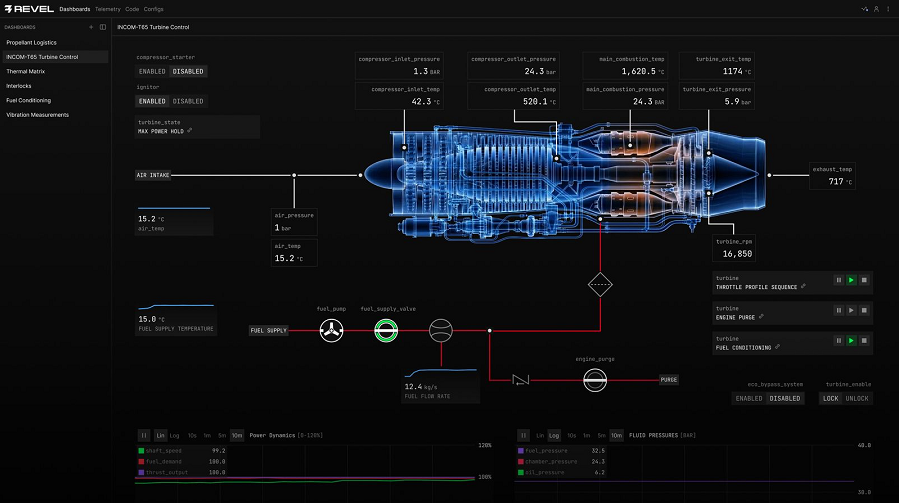This screenshot has width=899, height=503.
Task: Collapse the dashboards sidebar panel
Action: [102, 27]
